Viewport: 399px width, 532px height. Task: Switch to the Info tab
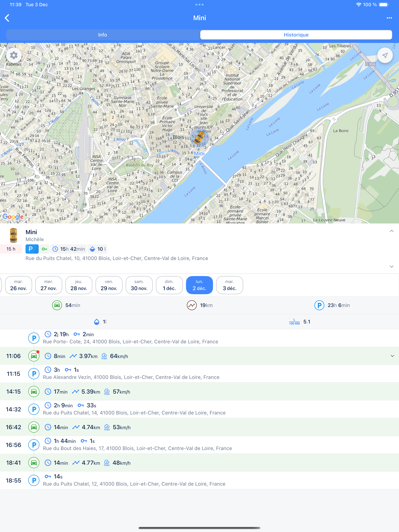(102, 35)
